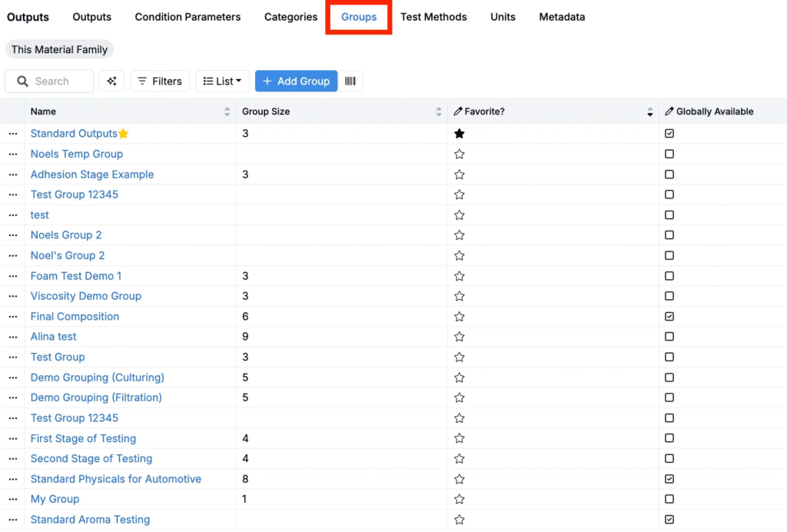This screenshot has height=532, width=787.
Task: Uncheck Globally Available for Standard Outputs
Action: (669, 134)
